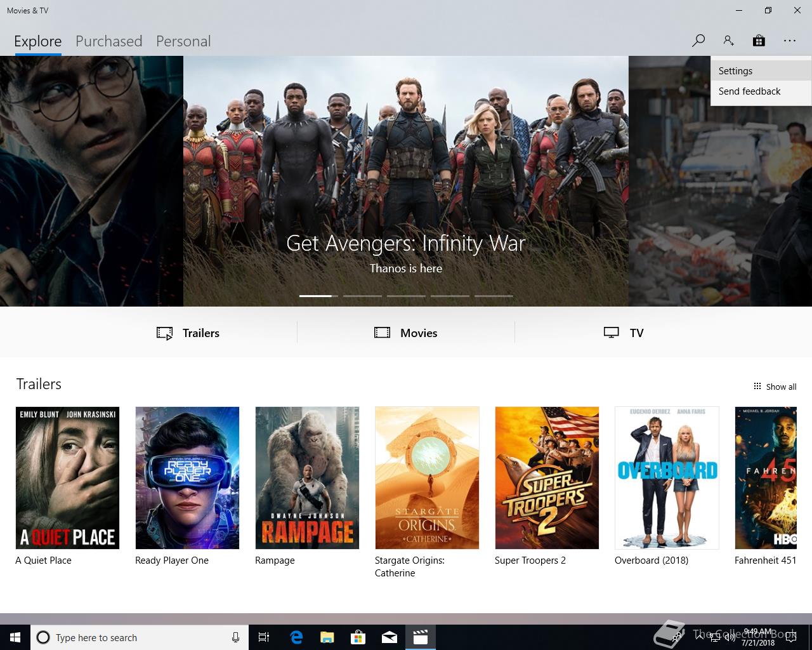Click the Trailers section heading
The width and height of the screenshot is (812, 650).
(x=39, y=384)
